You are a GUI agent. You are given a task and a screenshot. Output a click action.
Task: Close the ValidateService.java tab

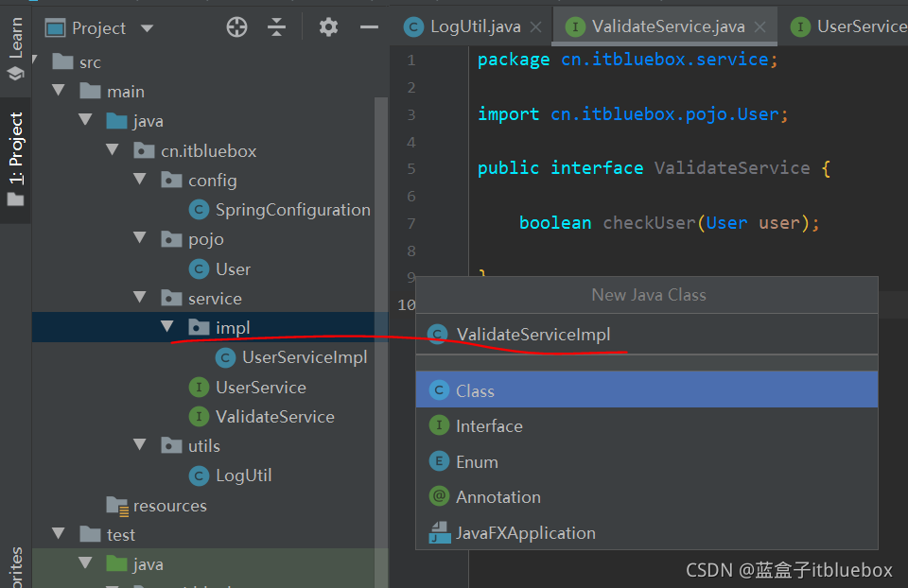click(x=760, y=27)
